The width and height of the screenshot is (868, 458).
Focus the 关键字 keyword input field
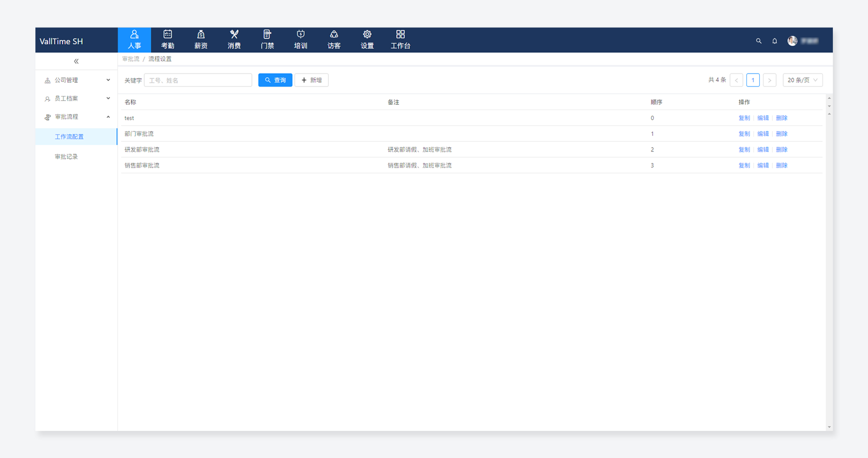pyautogui.click(x=198, y=80)
